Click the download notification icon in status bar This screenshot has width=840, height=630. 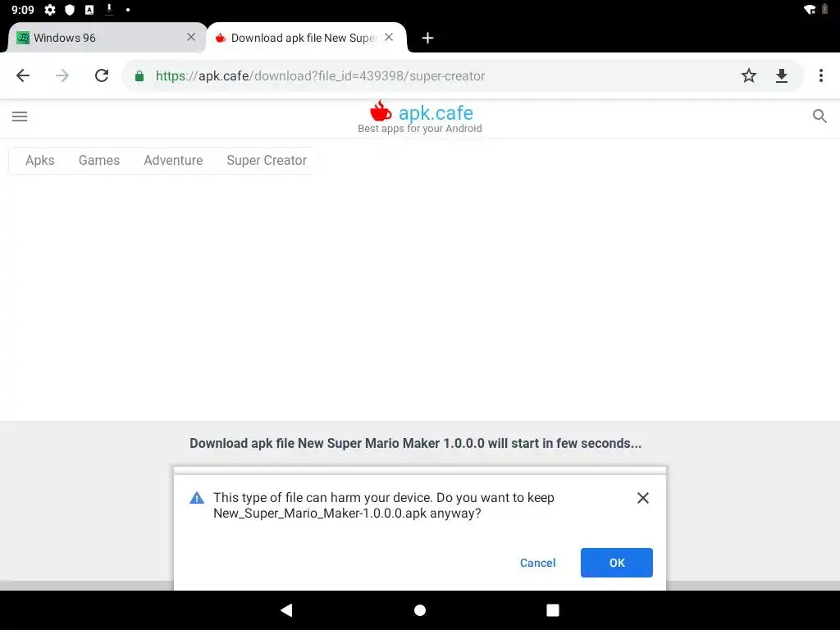pos(109,9)
